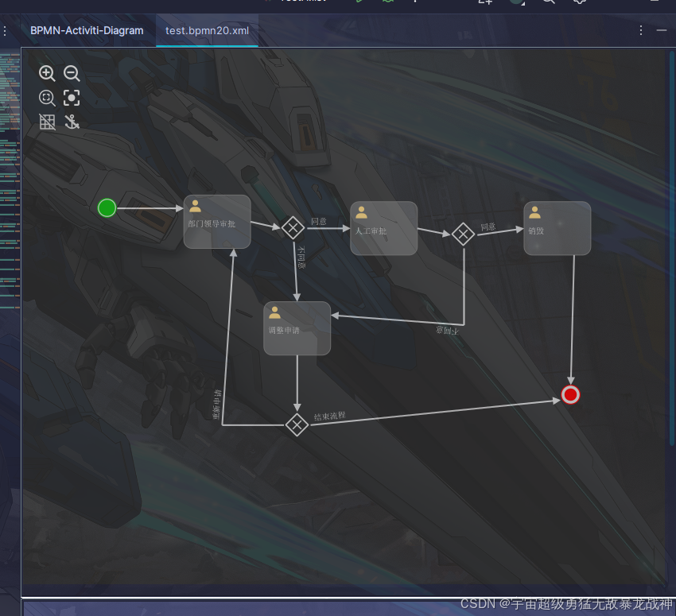The image size is (676, 616).
Task: Open the tool window options kebab menu
Action: 641,30
